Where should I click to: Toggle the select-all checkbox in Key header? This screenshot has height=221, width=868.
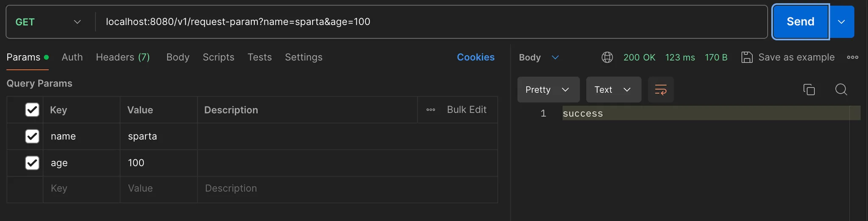point(32,110)
